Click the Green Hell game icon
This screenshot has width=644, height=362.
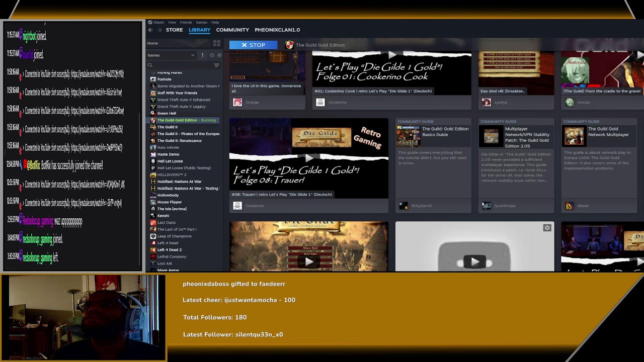click(x=153, y=113)
